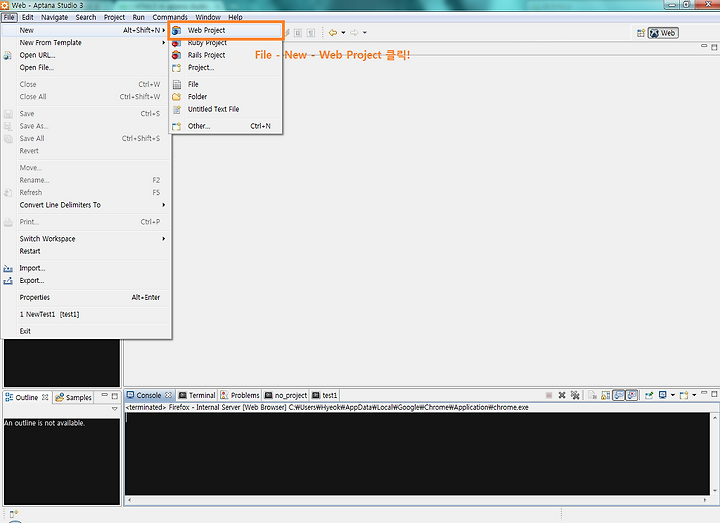The height and width of the screenshot is (523, 720).
Task: Click the Open URL globe icon
Action: point(8,55)
